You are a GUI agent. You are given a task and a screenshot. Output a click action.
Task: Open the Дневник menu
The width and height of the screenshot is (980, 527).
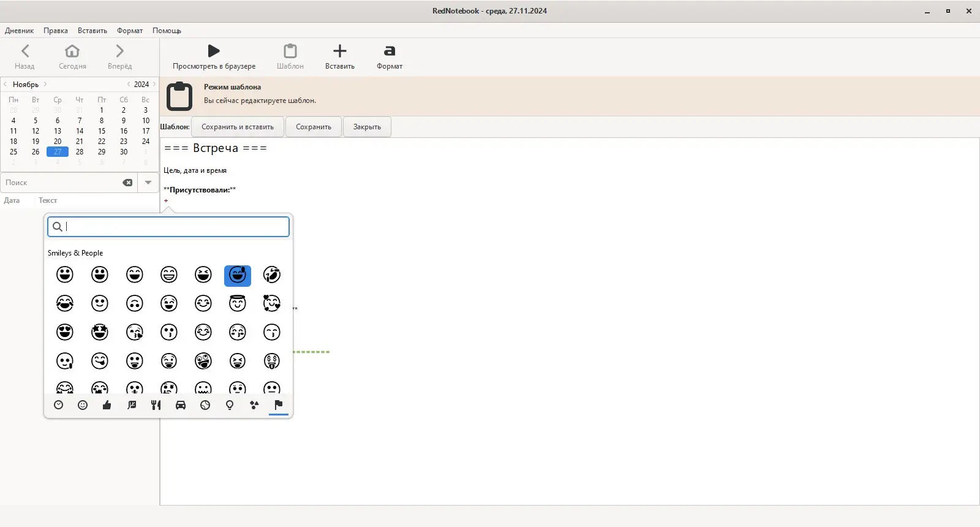click(20, 31)
